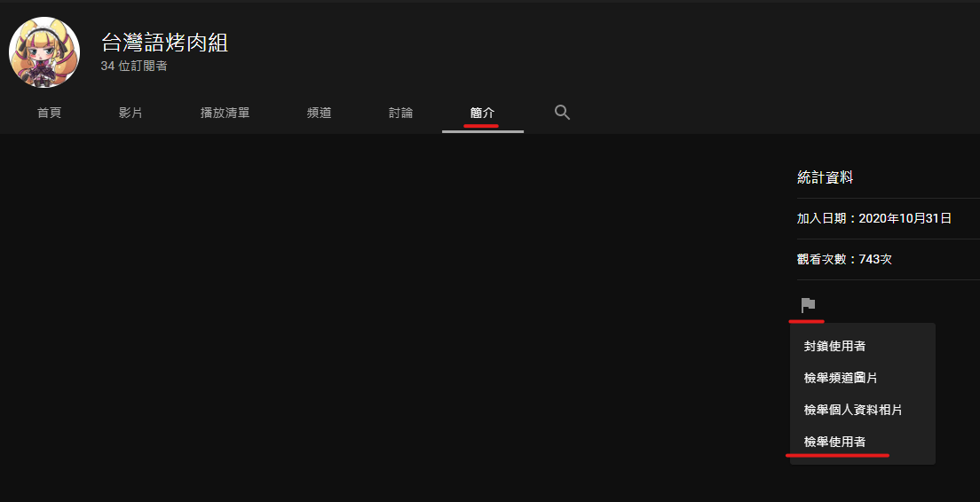Go to the 頻道 tab

coord(319,113)
